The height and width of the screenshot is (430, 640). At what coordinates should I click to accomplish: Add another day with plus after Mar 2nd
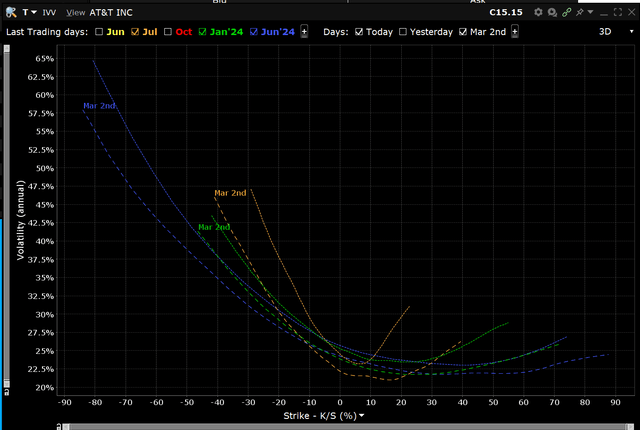coord(515,31)
